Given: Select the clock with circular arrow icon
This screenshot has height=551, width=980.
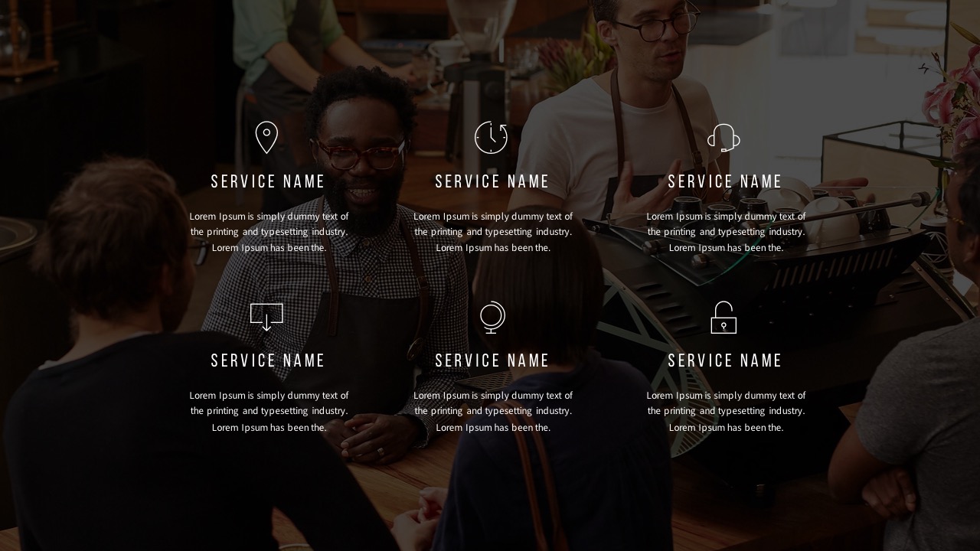Looking at the screenshot, I should pyautogui.click(x=491, y=138).
